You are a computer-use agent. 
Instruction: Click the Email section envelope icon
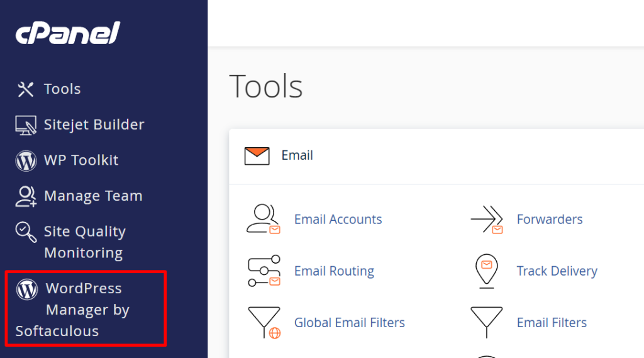coord(257,156)
